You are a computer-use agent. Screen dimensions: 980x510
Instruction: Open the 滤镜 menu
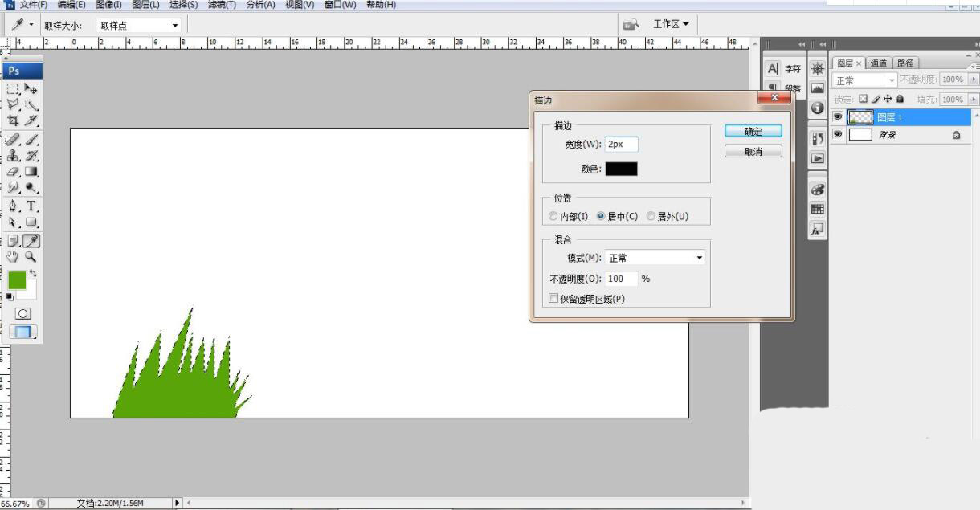tap(222, 5)
